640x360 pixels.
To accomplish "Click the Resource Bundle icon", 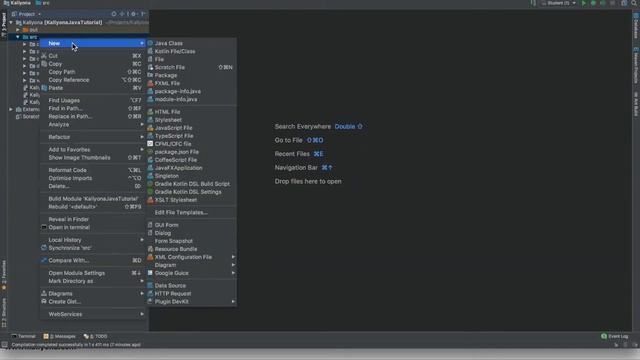I will [150, 249].
